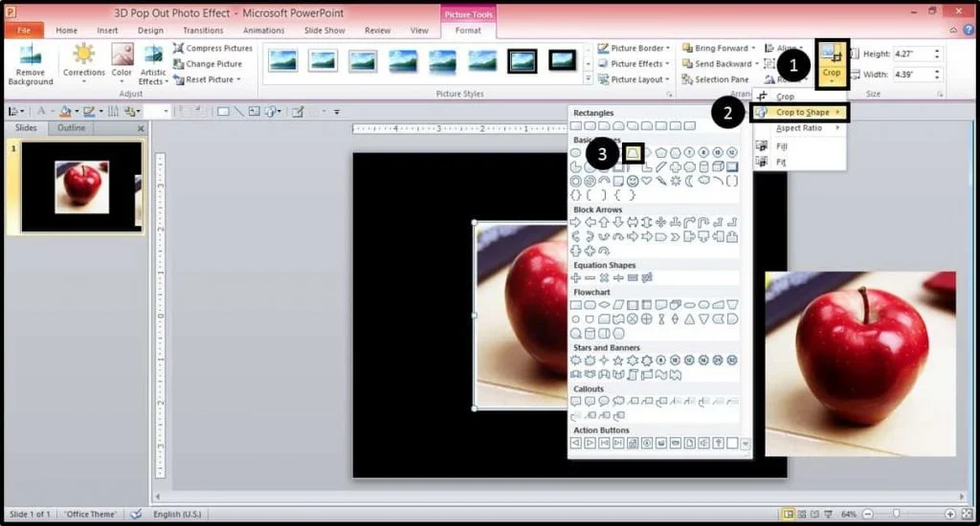Open the Home ribbon tab
Screen dimensions: 980x526
[66, 30]
